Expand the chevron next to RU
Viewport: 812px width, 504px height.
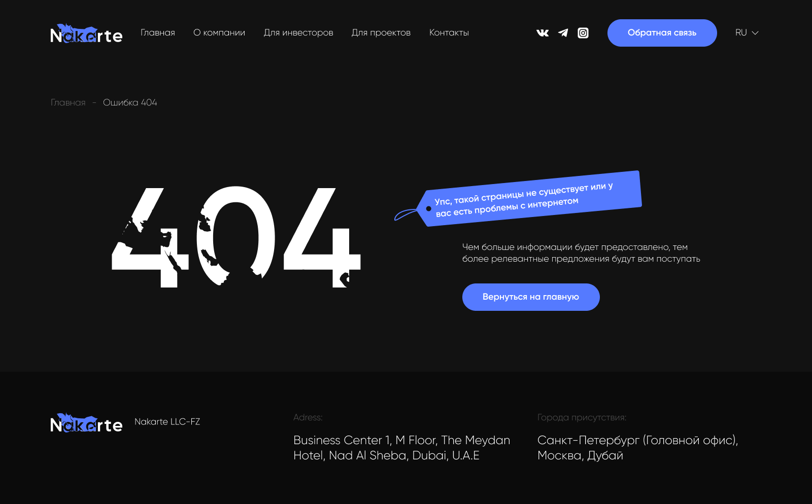coord(755,33)
